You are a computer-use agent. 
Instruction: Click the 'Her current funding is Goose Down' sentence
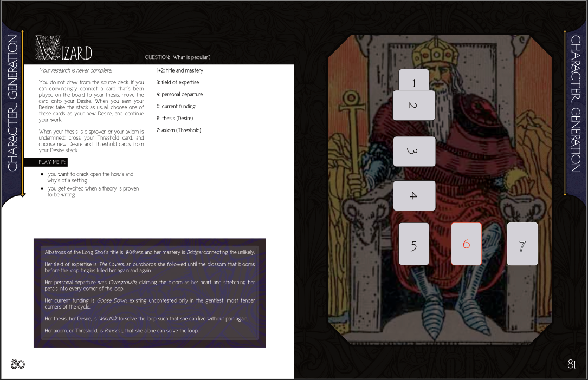(150, 304)
